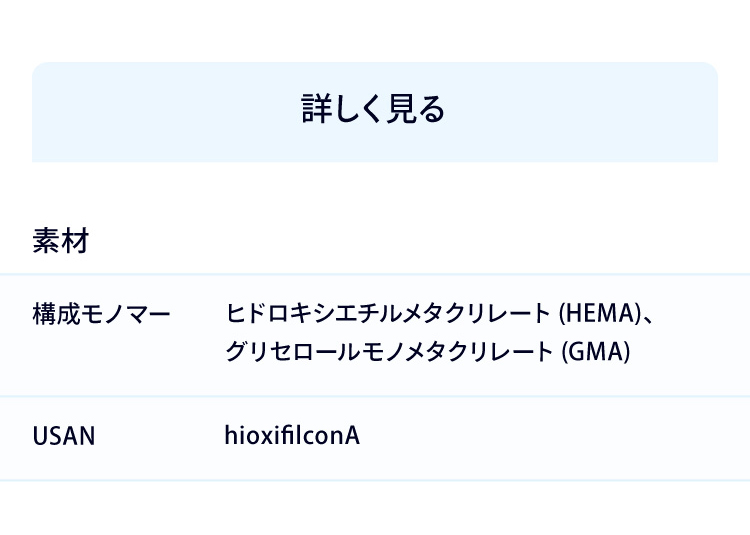The height and width of the screenshot is (535, 750).
Task: Click the 見る text in the 詳しく見る button
Action: click(416, 109)
